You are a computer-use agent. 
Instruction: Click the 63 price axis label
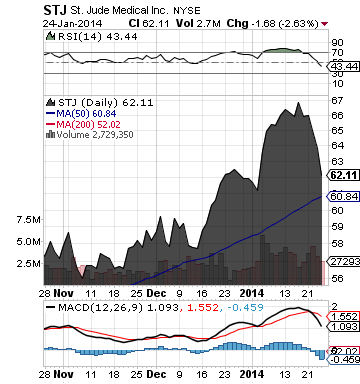click(337, 161)
